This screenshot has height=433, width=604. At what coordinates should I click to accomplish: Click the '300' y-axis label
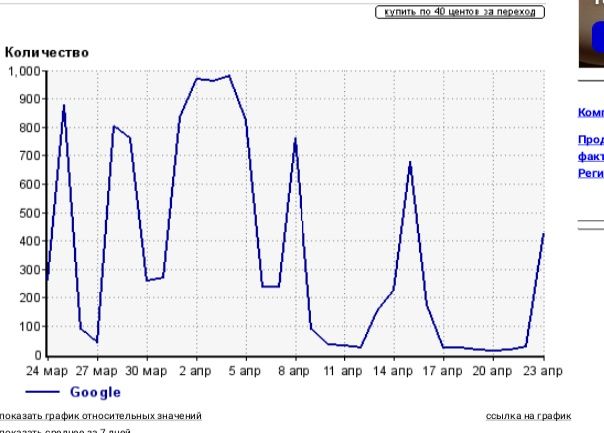click(30, 270)
